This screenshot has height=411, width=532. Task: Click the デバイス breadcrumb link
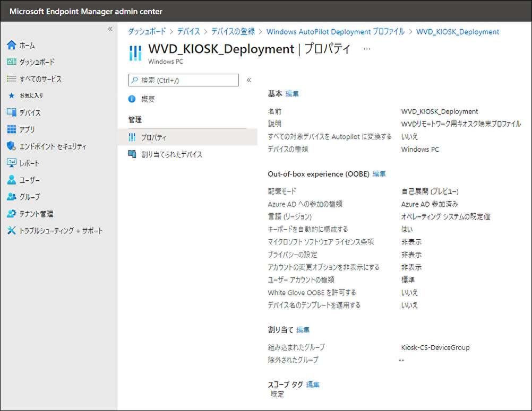188,31
